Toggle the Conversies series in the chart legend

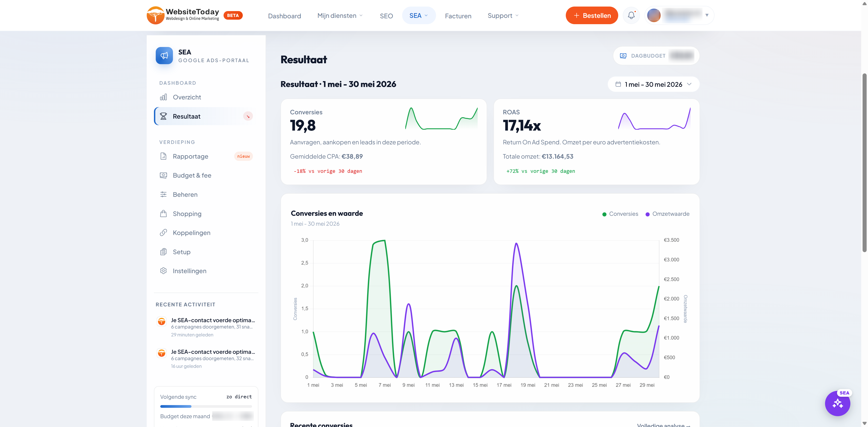pyautogui.click(x=620, y=214)
